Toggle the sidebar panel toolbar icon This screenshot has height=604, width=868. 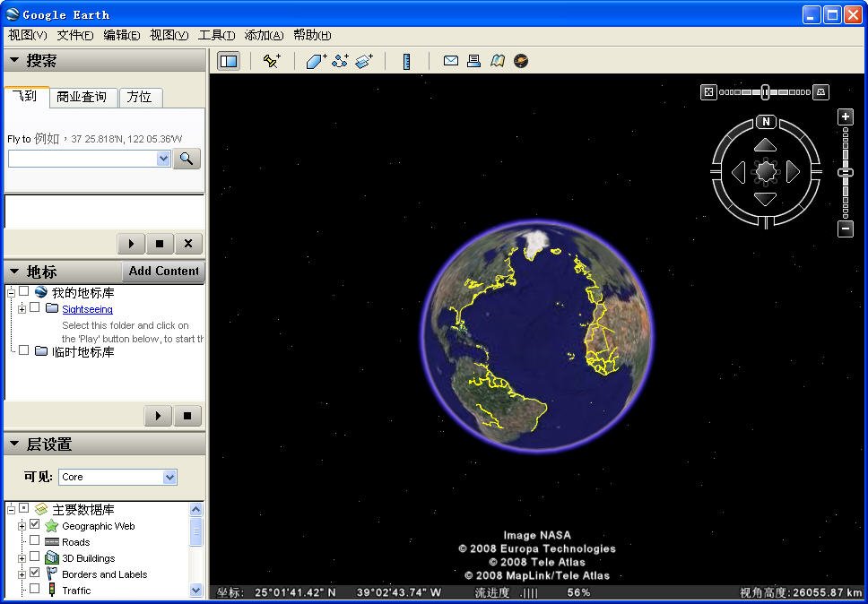click(229, 61)
